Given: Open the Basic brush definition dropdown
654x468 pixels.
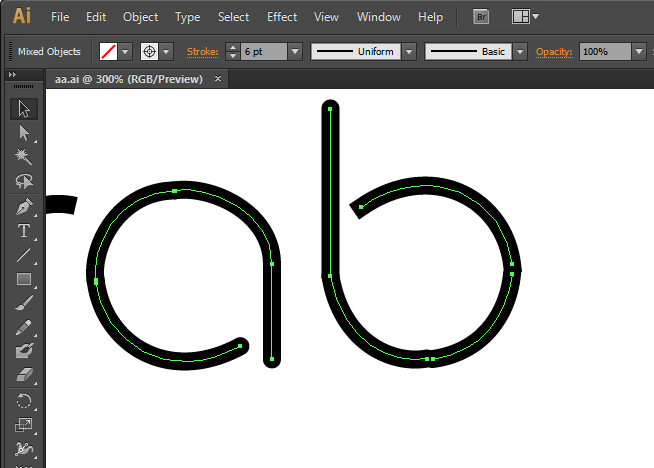Looking at the screenshot, I should click(520, 52).
